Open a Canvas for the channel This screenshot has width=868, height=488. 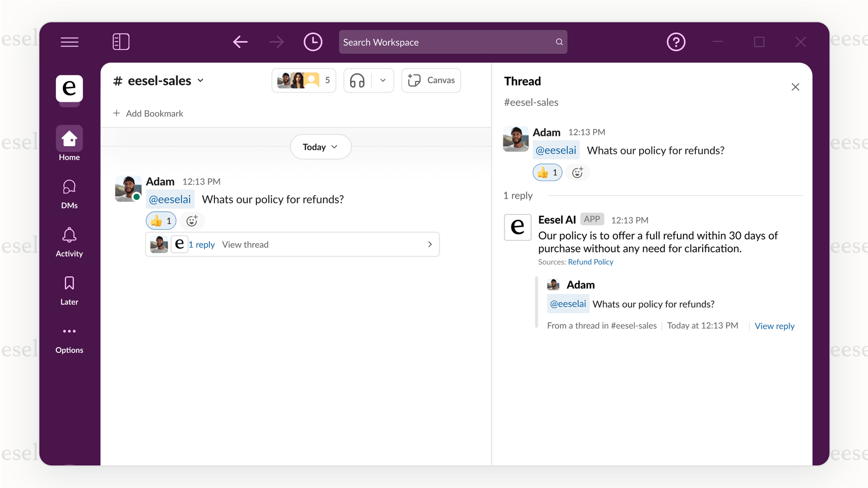(430, 80)
